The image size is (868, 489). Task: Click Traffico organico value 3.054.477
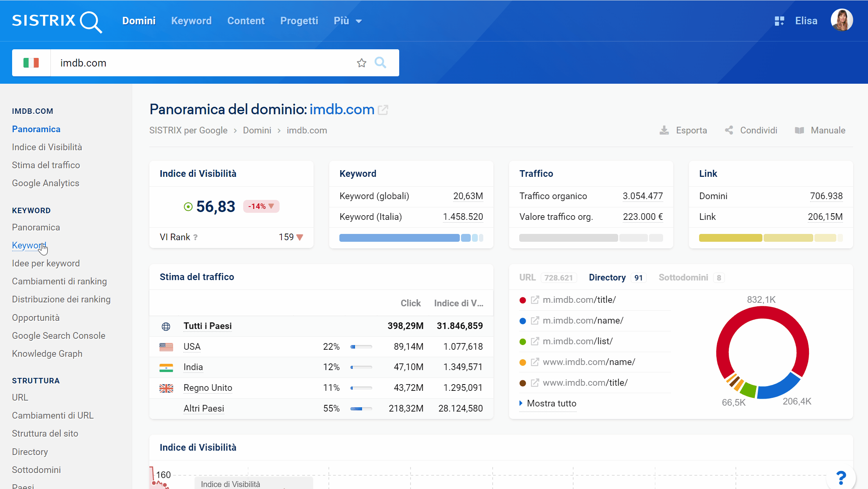pos(643,196)
